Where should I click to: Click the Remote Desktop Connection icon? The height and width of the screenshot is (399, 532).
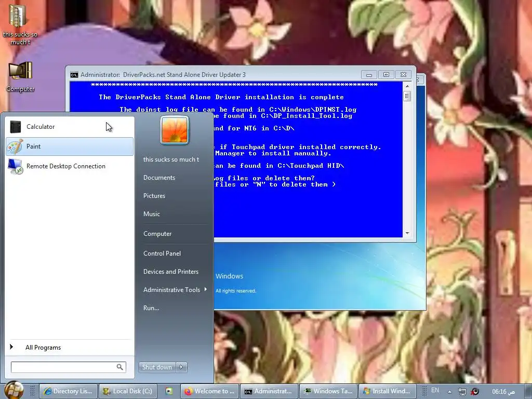point(16,167)
